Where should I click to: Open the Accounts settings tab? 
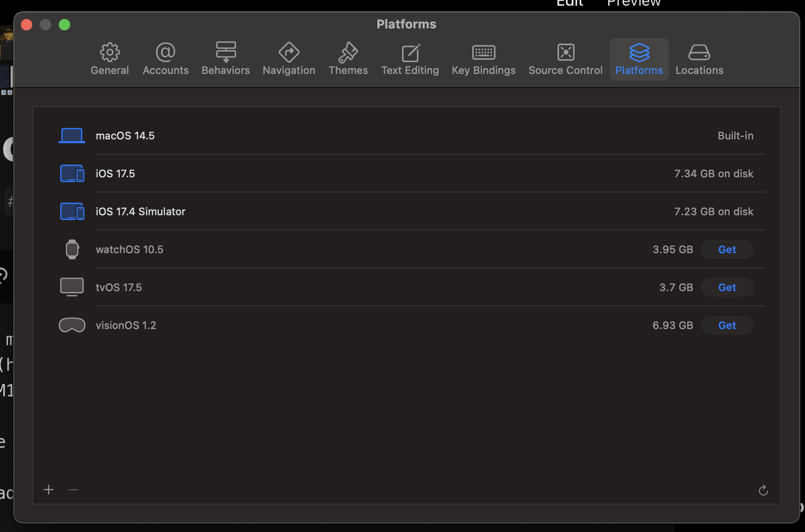click(x=165, y=59)
